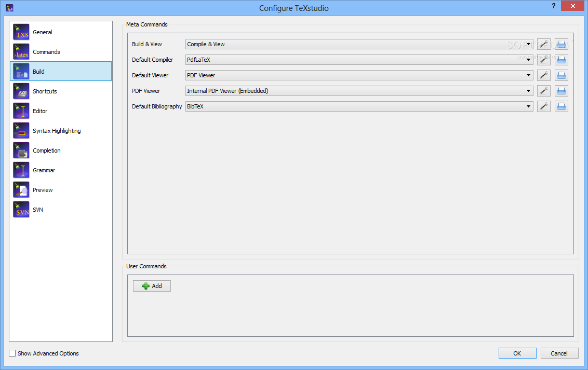Click the TeXstudio title bar icon
Viewport: 588px width, 370px height.
(10, 8)
